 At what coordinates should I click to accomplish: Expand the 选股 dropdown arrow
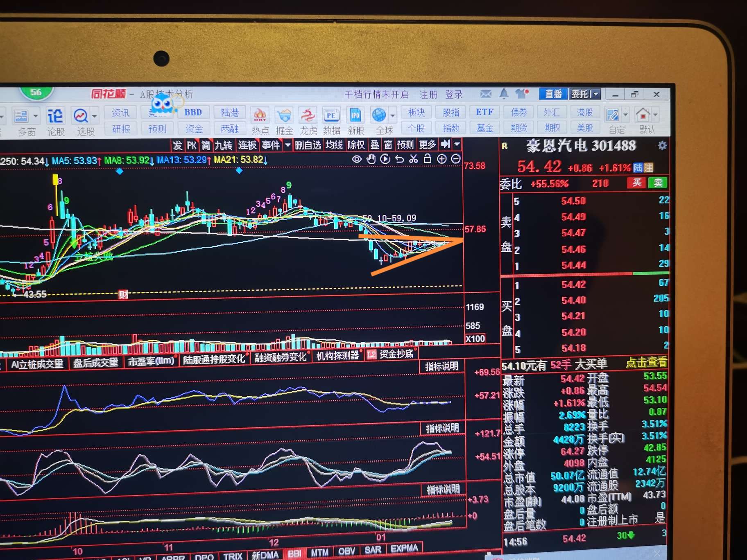[x=95, y=116]
